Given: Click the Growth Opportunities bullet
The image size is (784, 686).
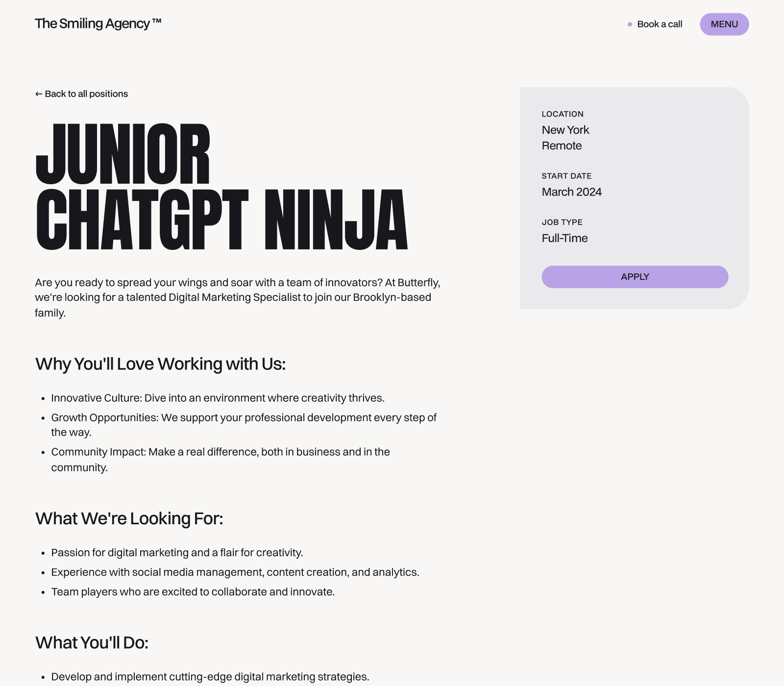Looking at the screenshot, I should coord(244,425).
